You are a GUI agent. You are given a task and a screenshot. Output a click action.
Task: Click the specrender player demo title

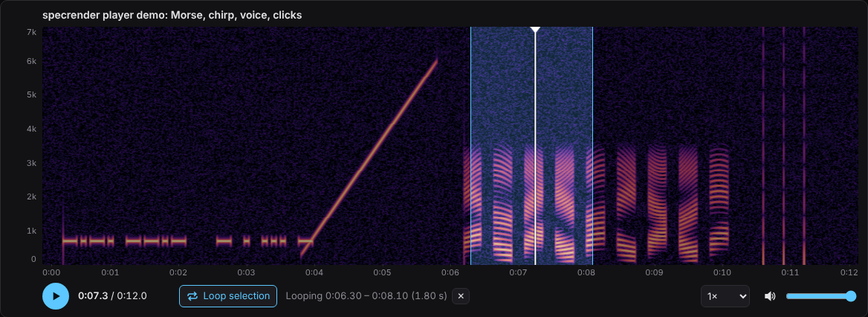(172, 16)
